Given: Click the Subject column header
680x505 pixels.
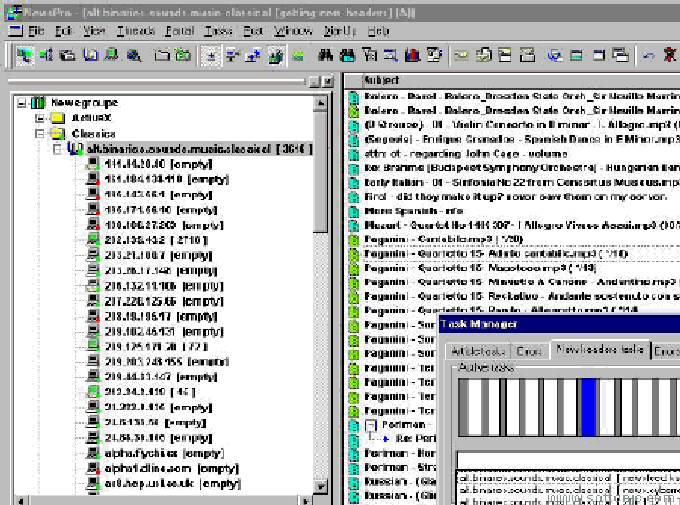Looking at the screenshot, I should [520, 80].
